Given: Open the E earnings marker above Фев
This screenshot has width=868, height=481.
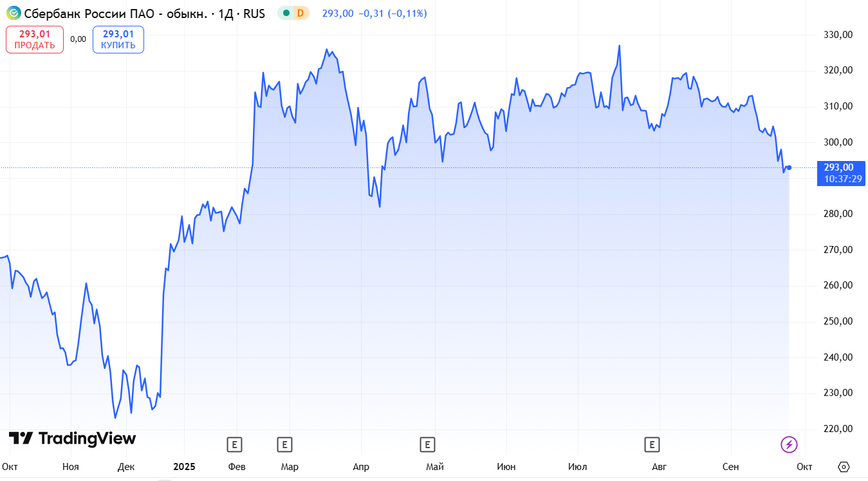Looking at the screenshot, I should (234, 444).
